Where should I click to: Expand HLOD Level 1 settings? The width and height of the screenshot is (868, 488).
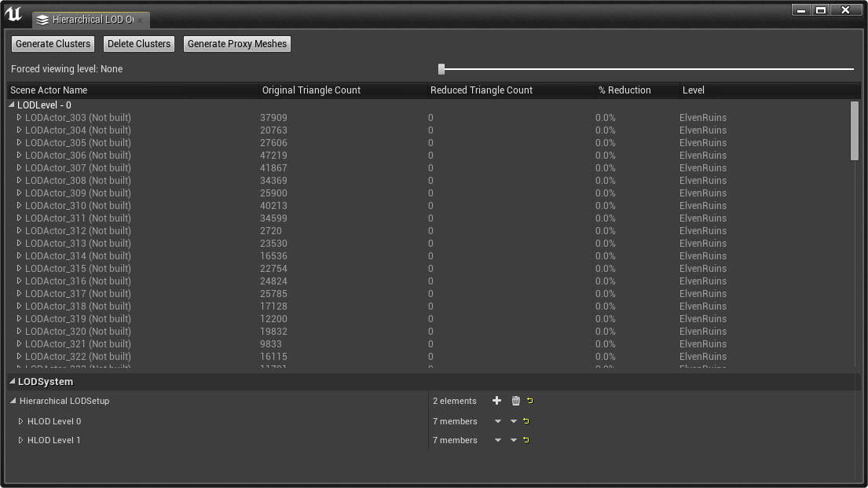(21, 440)
